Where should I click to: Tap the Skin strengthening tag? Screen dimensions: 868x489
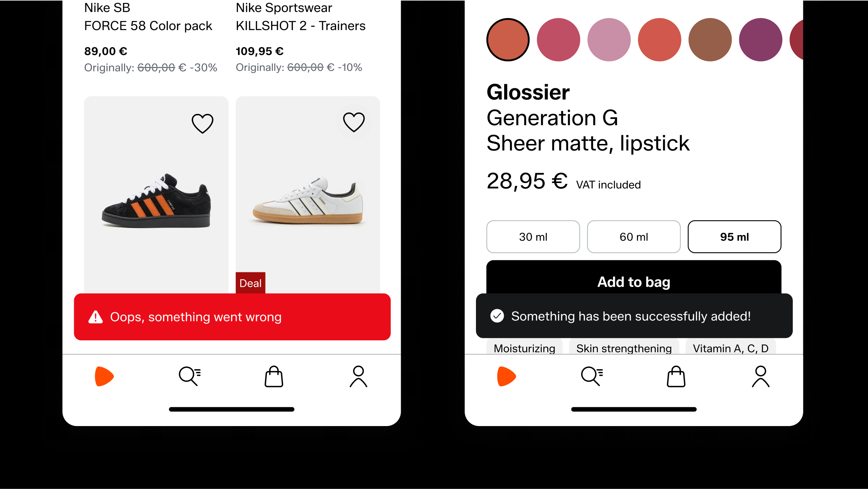coord(624,348)
